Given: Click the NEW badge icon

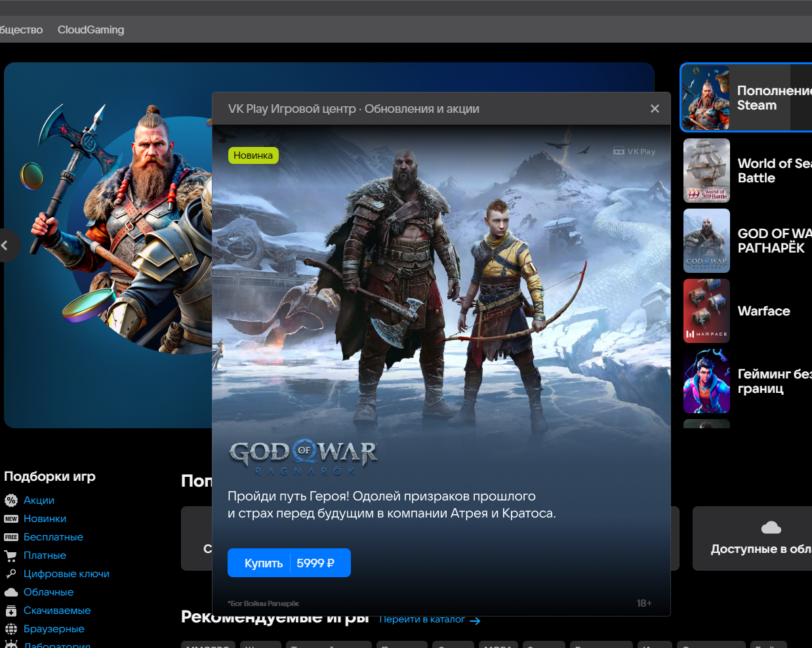Looking at the screenshot, I should coord(11,519).
